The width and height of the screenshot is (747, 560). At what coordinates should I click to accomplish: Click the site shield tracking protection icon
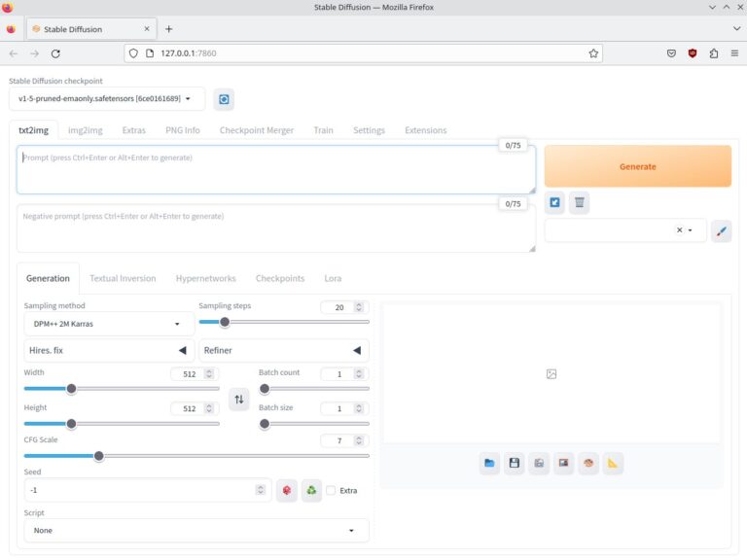pyautogui.click(x=133, y=53)
